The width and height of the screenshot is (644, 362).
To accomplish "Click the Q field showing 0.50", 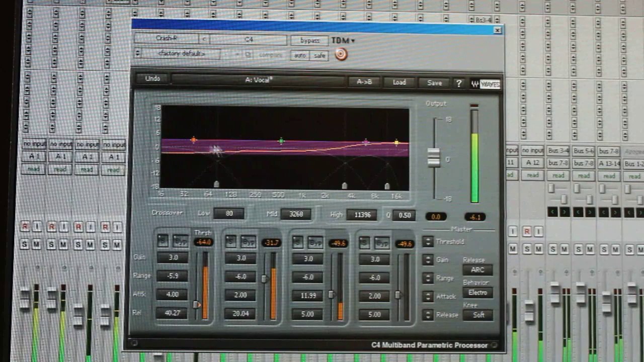I will click(404, 215).
